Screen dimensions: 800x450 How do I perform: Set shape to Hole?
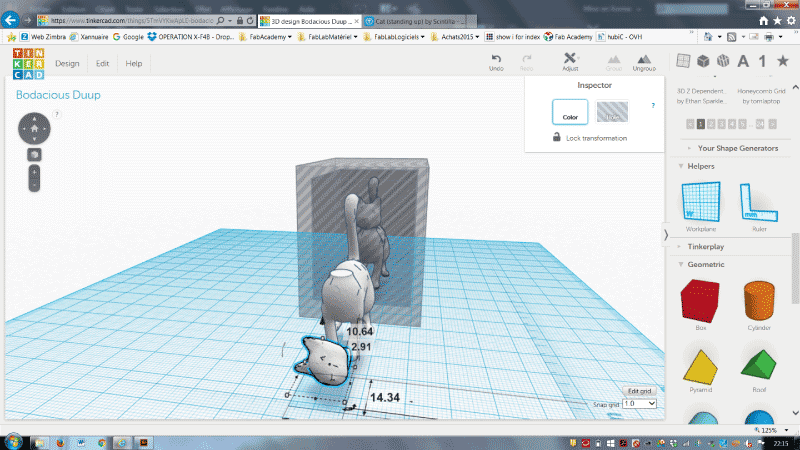click(612, 112)
